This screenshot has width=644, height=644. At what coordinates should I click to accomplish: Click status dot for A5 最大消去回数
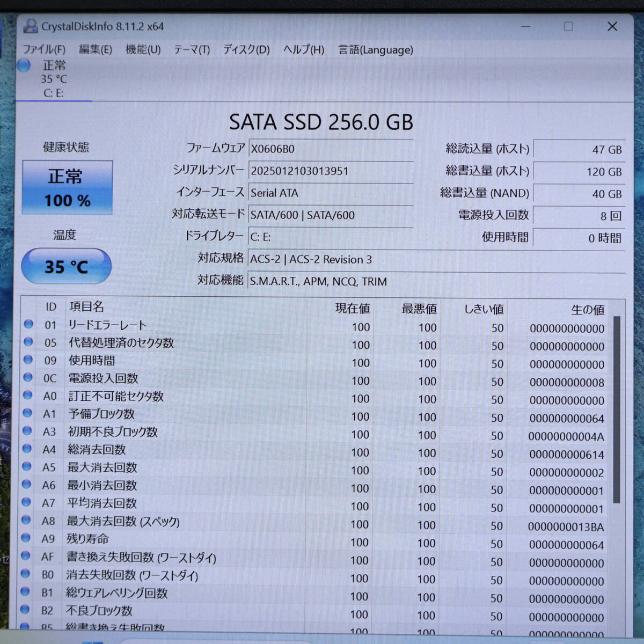pyautogui.click(x=27, y=466)
